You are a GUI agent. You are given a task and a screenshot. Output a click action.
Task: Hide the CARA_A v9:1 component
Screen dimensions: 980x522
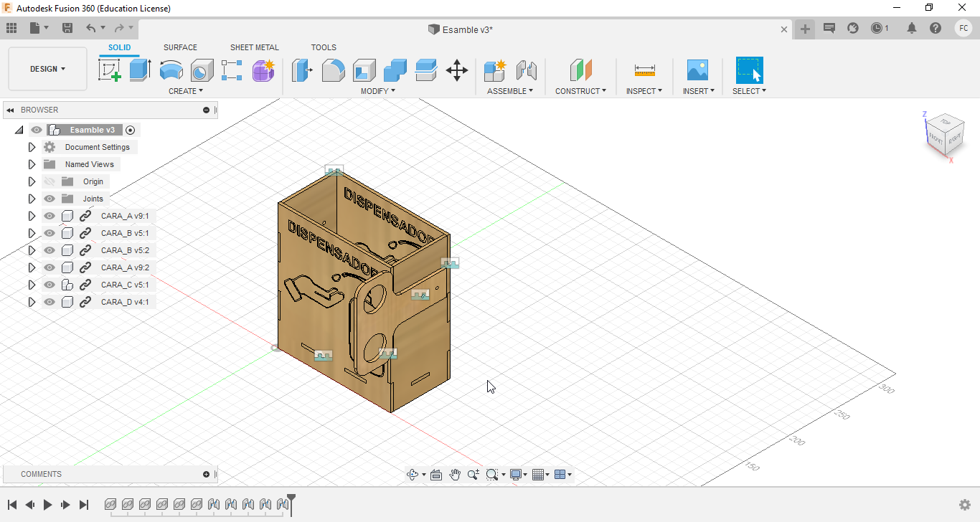[49, 216]
